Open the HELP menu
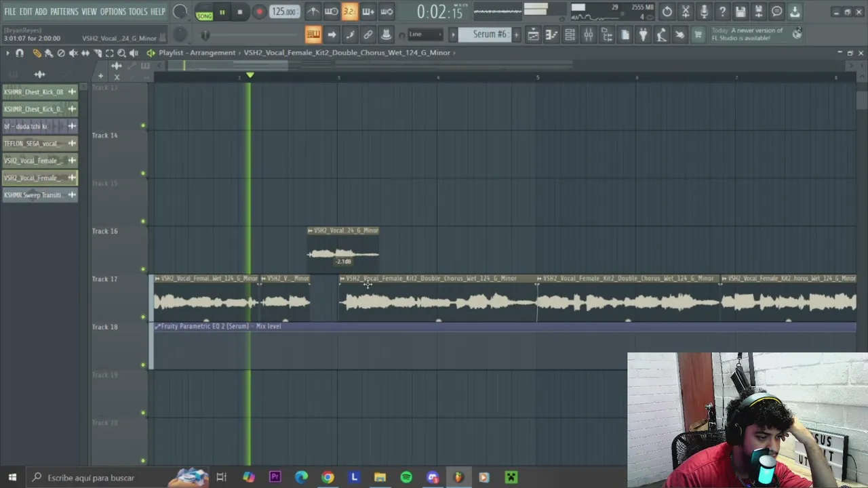 (158, 12)
